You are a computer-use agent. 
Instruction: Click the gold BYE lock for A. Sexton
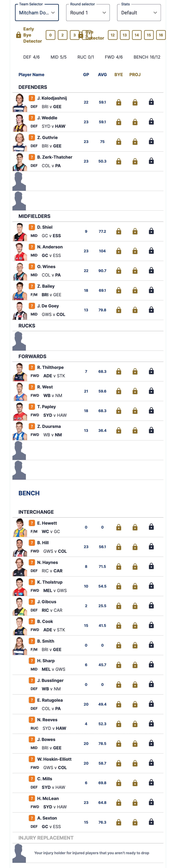click(x=119, y=822)
